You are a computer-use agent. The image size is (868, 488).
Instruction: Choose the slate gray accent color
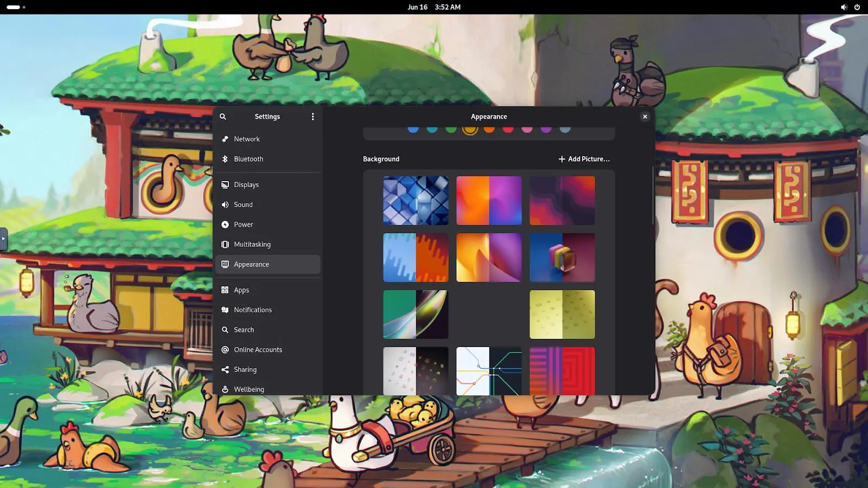[x=565, y=129]
